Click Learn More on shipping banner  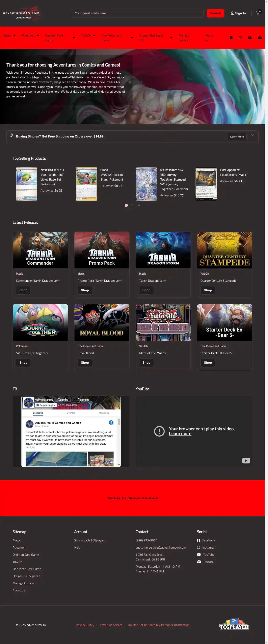tap(237, 136)
